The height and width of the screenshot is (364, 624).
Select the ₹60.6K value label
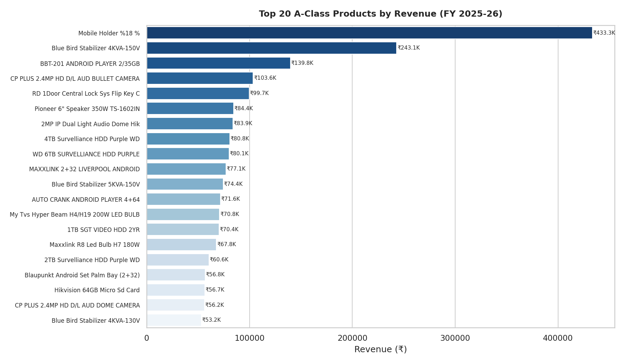(219, 260)
